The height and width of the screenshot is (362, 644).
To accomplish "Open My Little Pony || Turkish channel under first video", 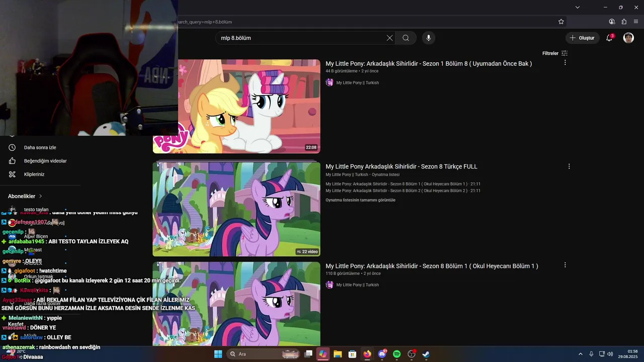I will [358, 82].
